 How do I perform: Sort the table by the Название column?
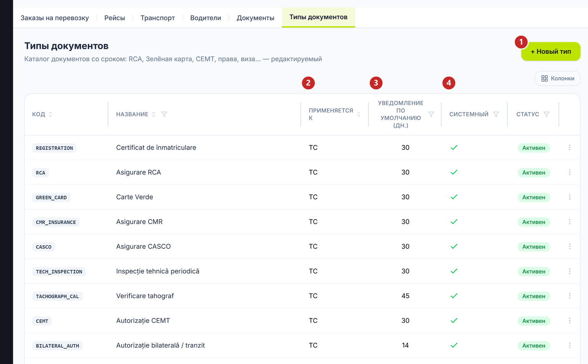click(x=154, y=114)
